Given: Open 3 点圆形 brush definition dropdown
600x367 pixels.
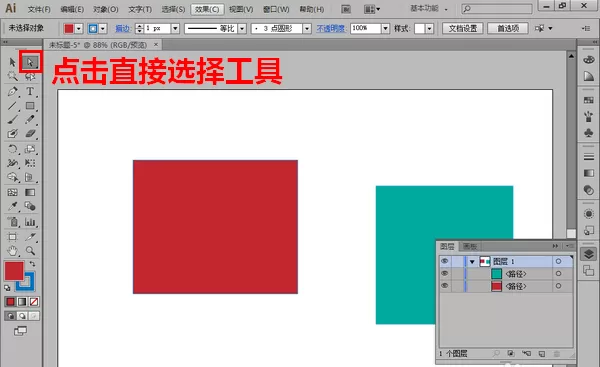Looking at the screenshot, I should (307, 28).
